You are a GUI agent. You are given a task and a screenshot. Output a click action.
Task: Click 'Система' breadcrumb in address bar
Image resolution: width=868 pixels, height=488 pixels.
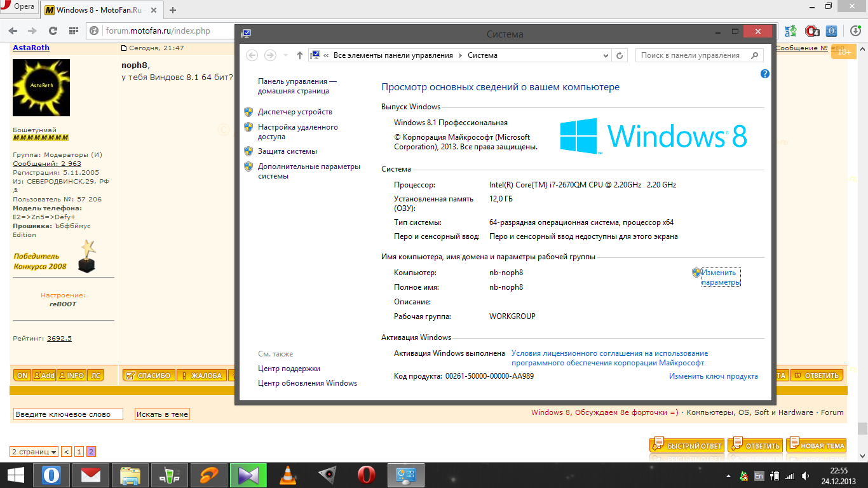482,55
